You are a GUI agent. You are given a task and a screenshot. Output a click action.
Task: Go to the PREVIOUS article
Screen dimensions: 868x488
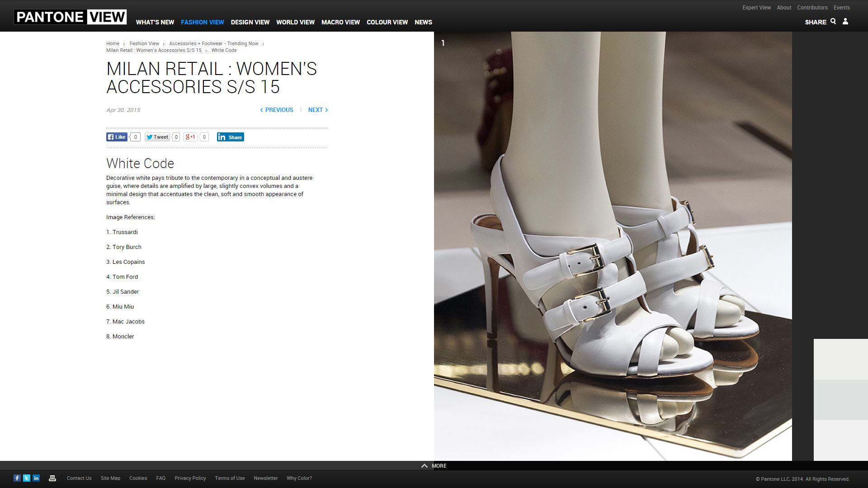coord(277,110)
